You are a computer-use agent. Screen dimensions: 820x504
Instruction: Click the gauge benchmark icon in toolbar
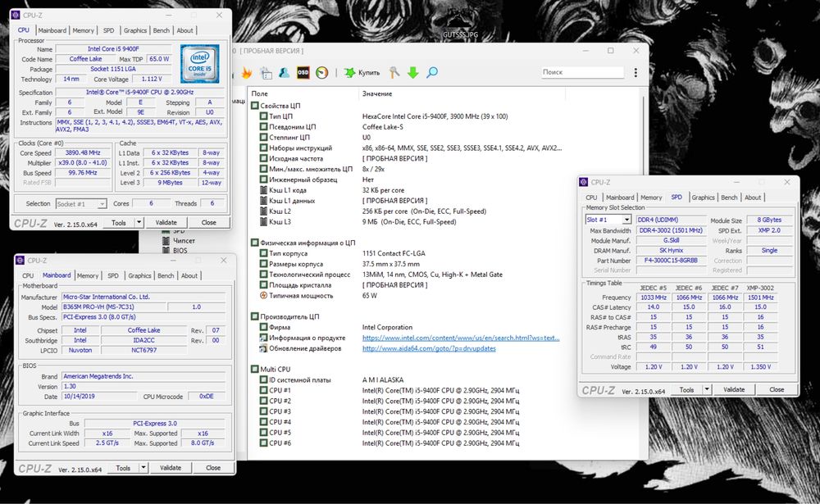[x=321, y=72]
